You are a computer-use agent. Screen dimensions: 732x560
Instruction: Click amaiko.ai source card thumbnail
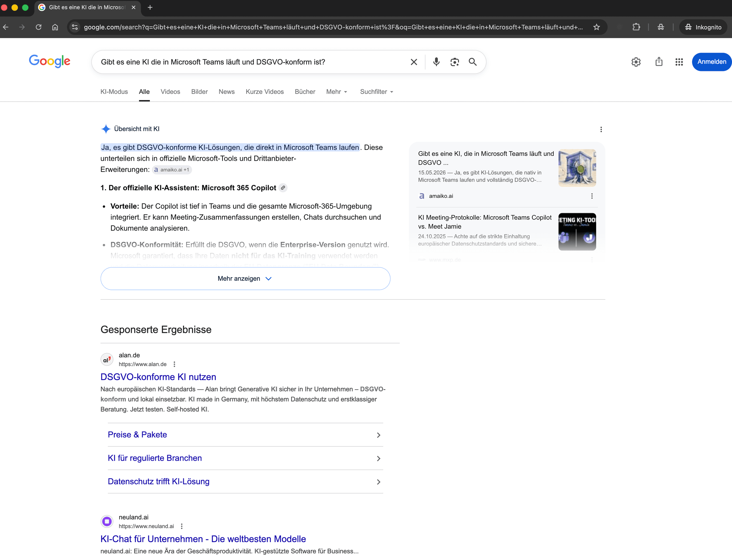(577, 168)
